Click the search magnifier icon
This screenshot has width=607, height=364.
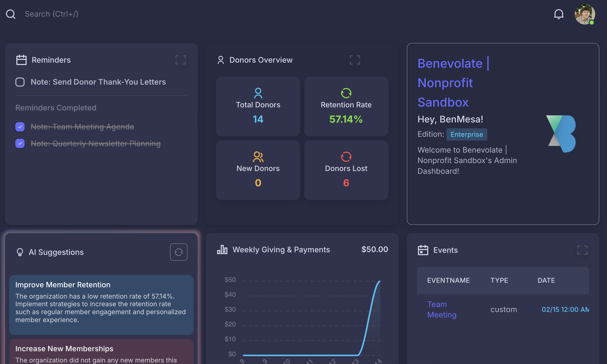tap(11, 14)
